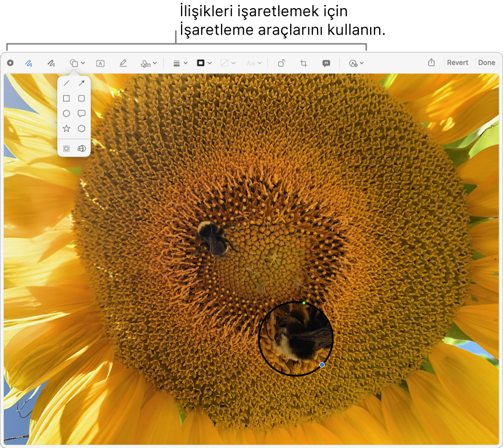Expand the Shape Style chevron
Viewport: 503px width, 448px height.
click(185, 64)
